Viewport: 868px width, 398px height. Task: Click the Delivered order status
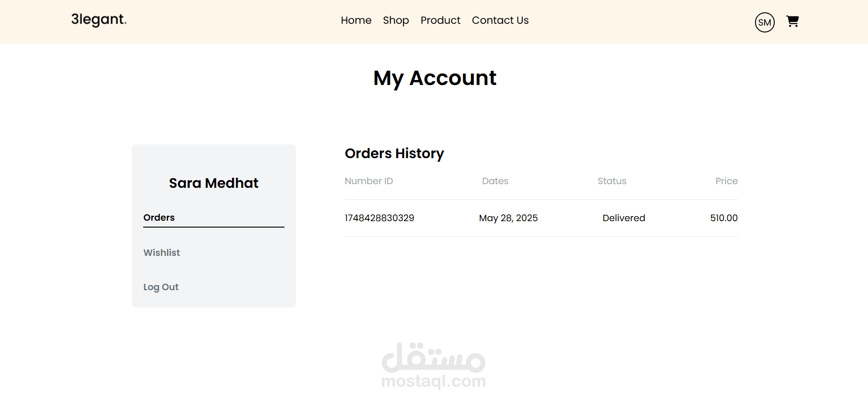[x=623, y=218]
